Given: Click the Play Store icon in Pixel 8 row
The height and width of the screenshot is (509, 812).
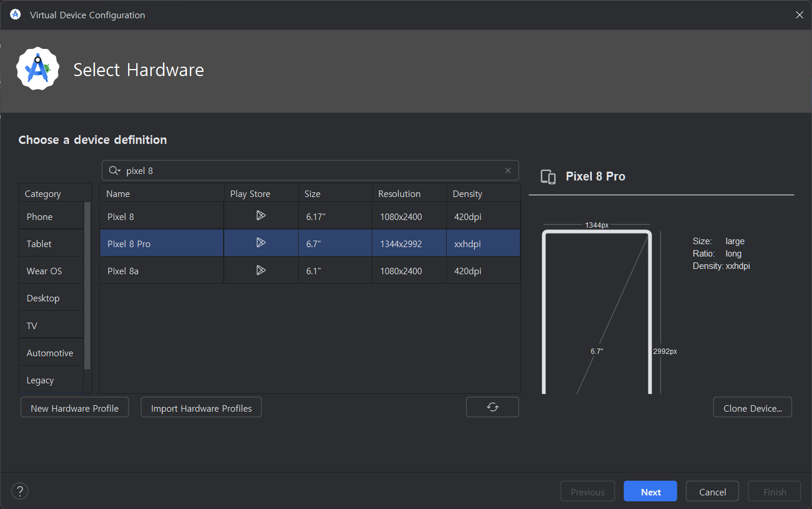Looking at the screenshot, I should coord(261,216).
